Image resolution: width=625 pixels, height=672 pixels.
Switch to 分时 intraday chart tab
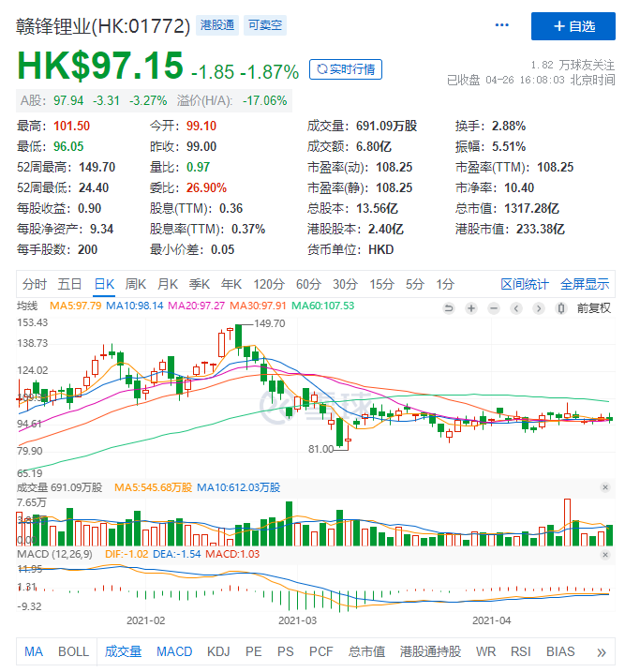[35, 284]
